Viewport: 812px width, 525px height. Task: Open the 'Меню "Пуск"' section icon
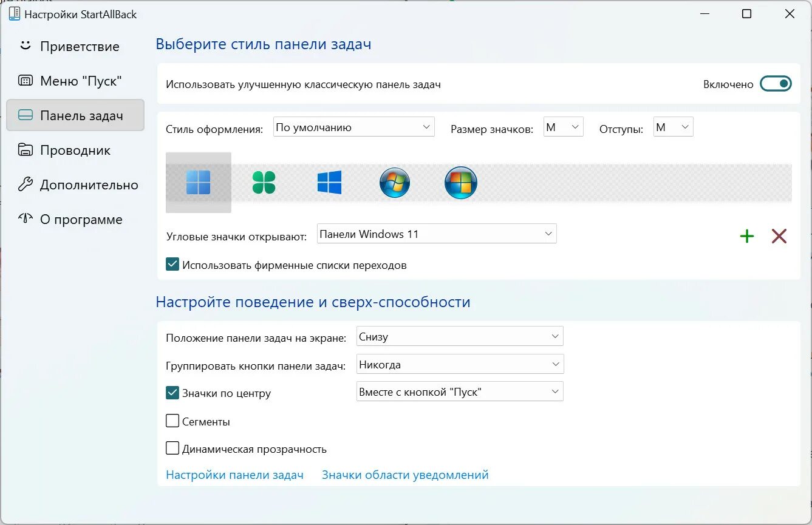pos(24,80)
